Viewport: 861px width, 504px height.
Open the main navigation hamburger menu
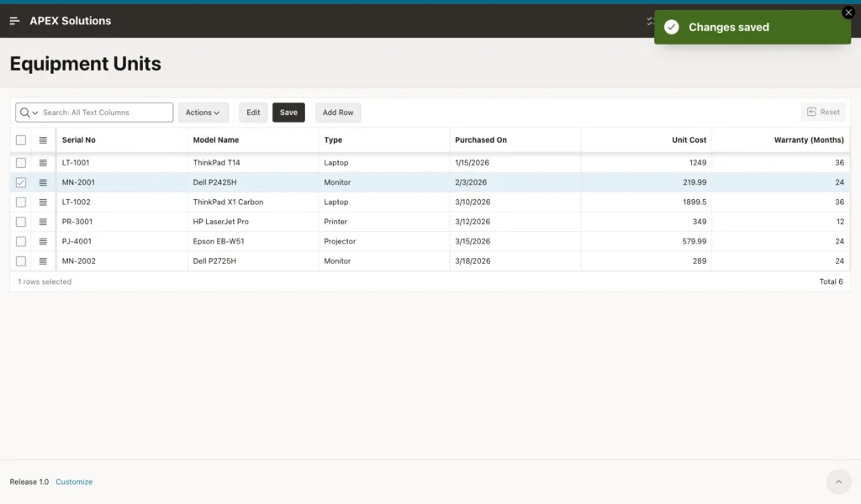click(x=15, y=21)
